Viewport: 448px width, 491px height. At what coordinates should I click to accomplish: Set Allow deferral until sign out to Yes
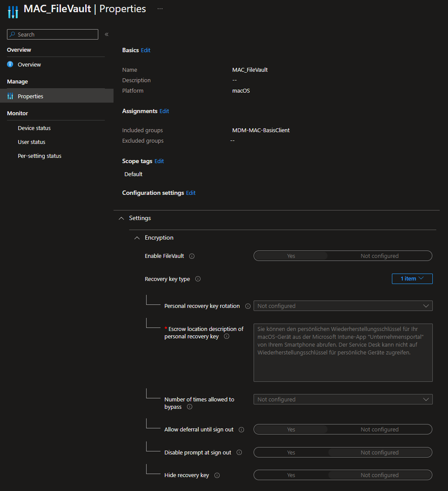click(291, 430)
